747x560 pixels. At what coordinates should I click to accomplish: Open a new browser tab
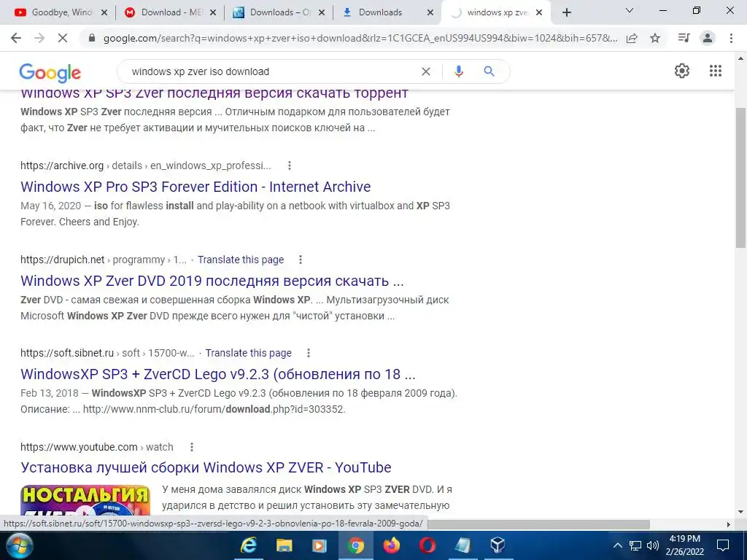[x=566, y=13]
